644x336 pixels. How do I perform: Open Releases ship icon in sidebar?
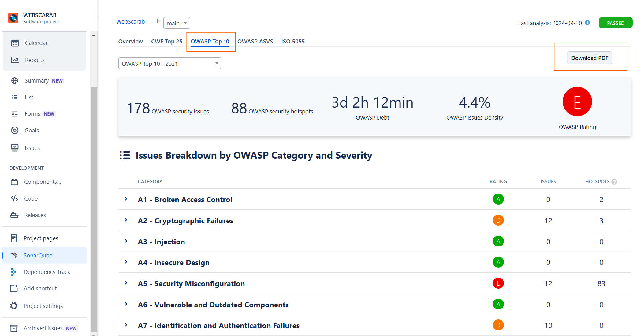(x=14, y=215)
